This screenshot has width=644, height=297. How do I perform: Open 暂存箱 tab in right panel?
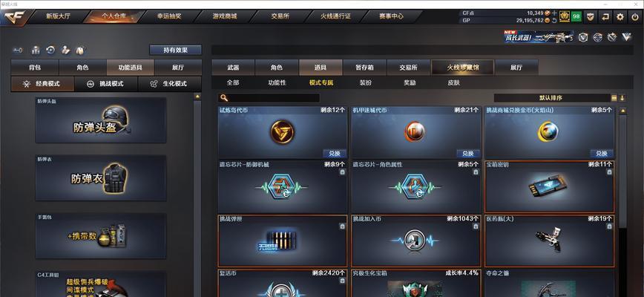pos(364,68)
